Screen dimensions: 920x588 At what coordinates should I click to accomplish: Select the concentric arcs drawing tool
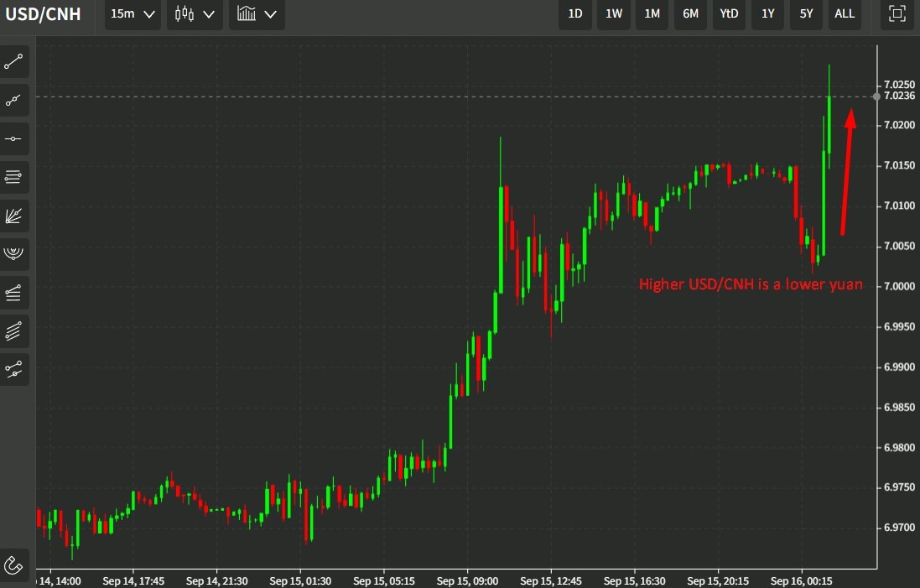click(x=13, y=254)
